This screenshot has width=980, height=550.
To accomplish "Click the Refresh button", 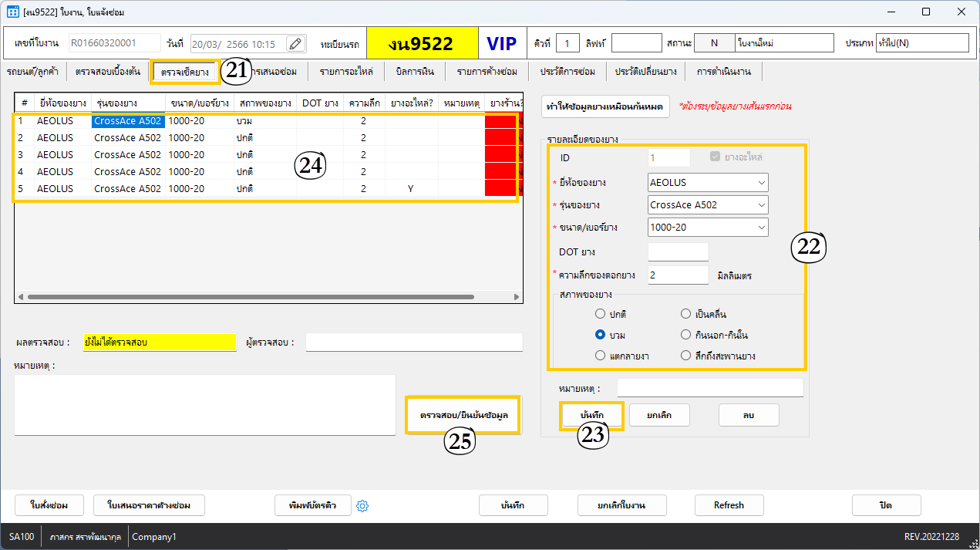I will click(x=729, y=506).
